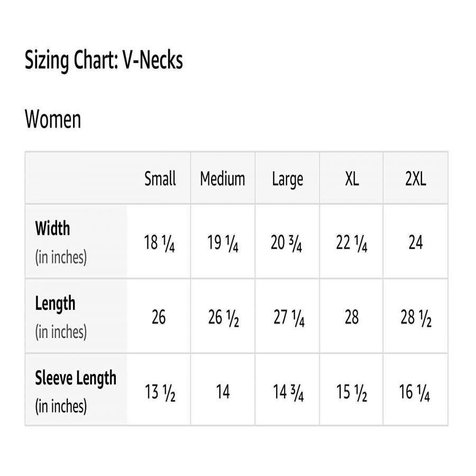Click the Small length value 26

[159, 317]
